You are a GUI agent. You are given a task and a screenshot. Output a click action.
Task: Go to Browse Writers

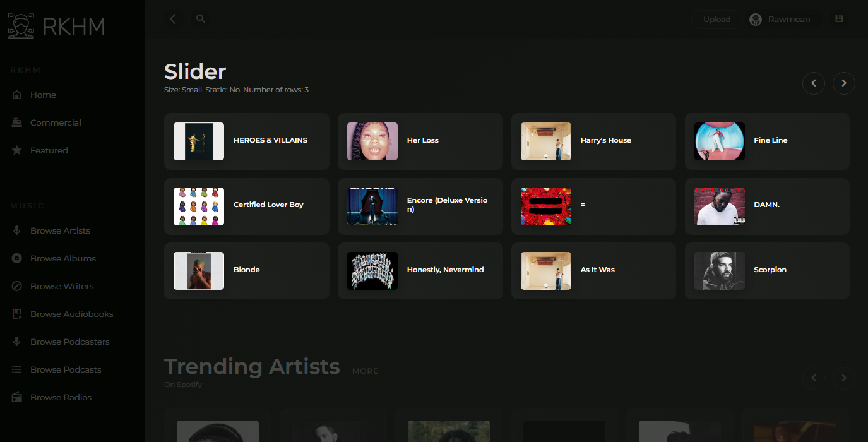[x=62, y=286]
